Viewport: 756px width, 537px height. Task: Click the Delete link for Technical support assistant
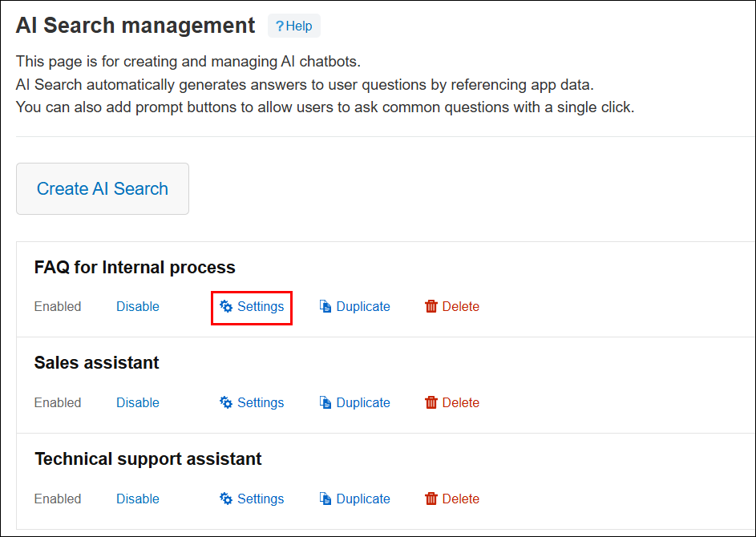[459, 499]
